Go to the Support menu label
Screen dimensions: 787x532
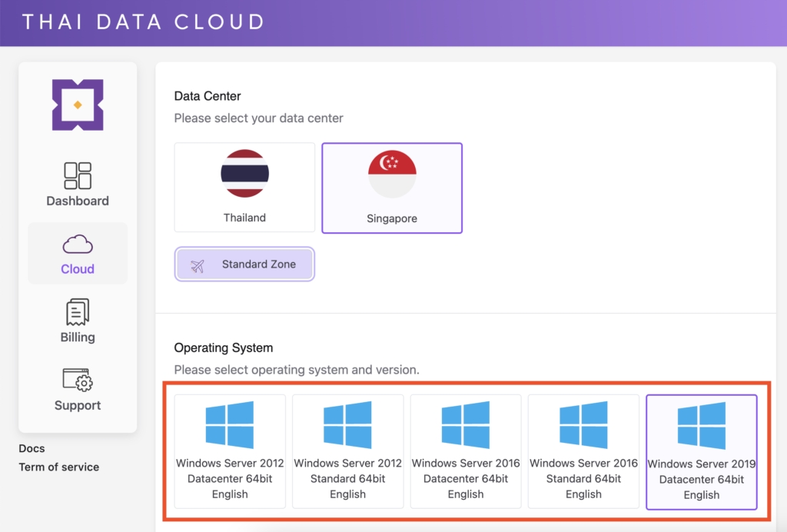(78, 405)
